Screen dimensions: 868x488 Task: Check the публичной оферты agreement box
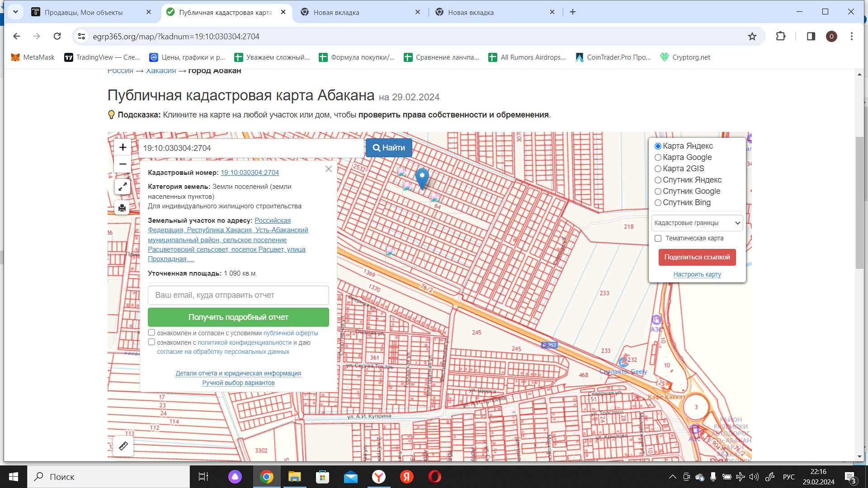point(152,333)
